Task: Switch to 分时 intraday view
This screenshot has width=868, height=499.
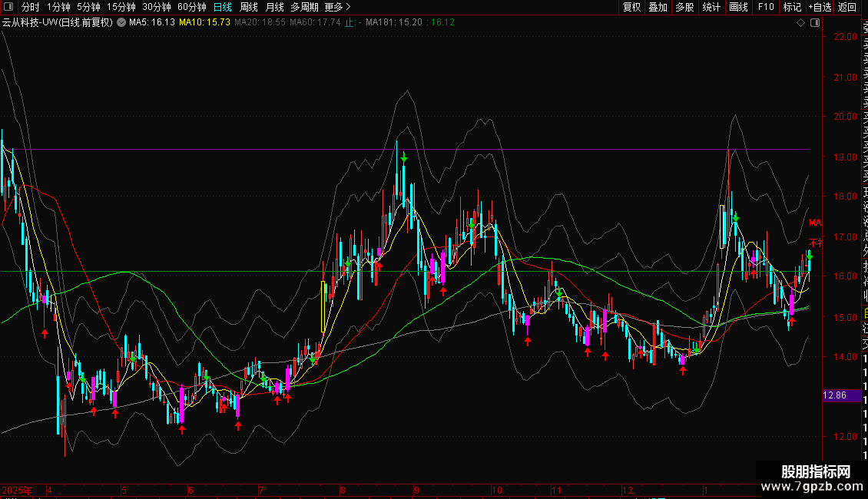Action: click(30, 7)
